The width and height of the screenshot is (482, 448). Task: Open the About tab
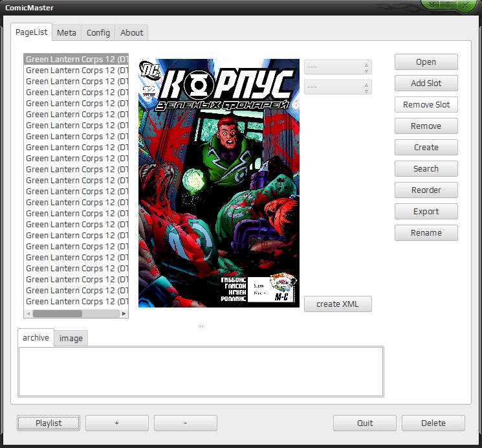point(131,32)
